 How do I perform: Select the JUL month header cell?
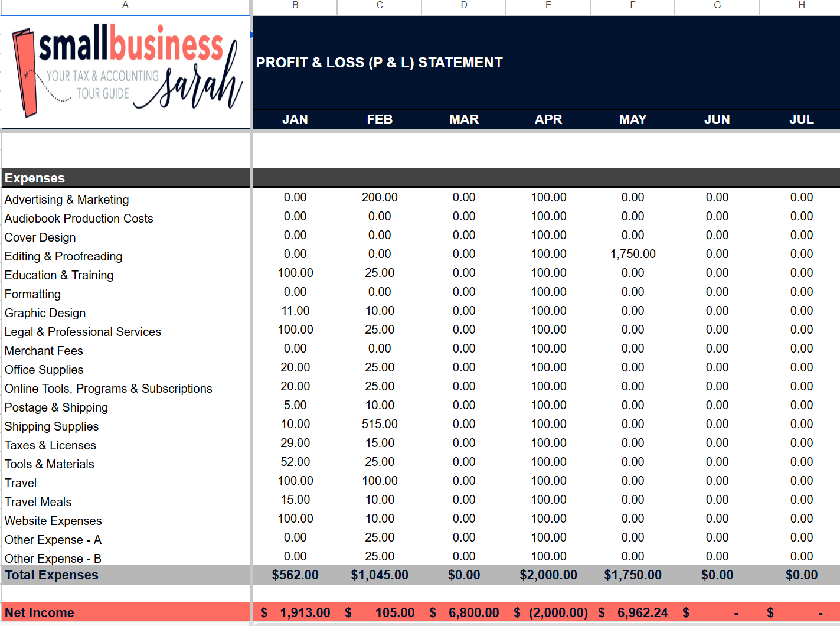(x=801, y=119)
